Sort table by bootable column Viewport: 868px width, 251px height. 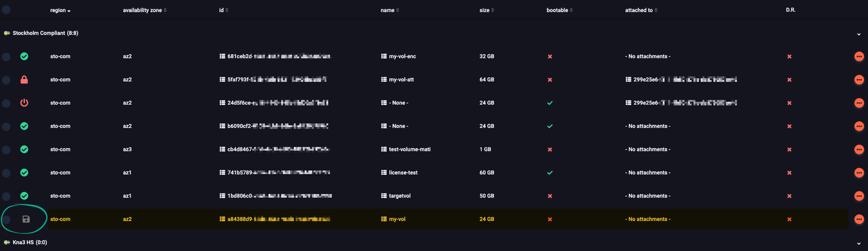(x=560, y=10)
